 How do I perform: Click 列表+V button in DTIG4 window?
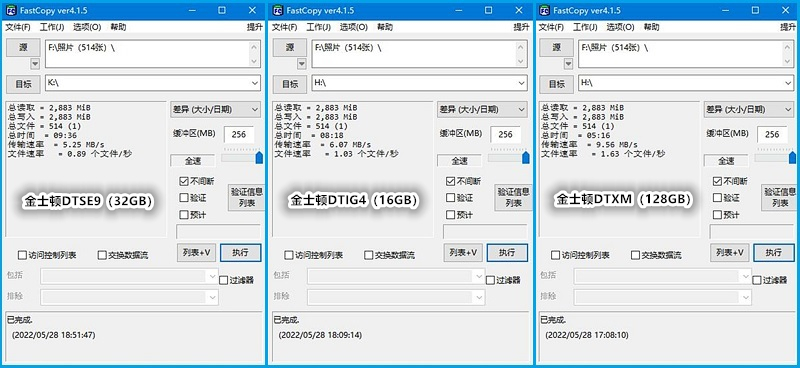463,252
